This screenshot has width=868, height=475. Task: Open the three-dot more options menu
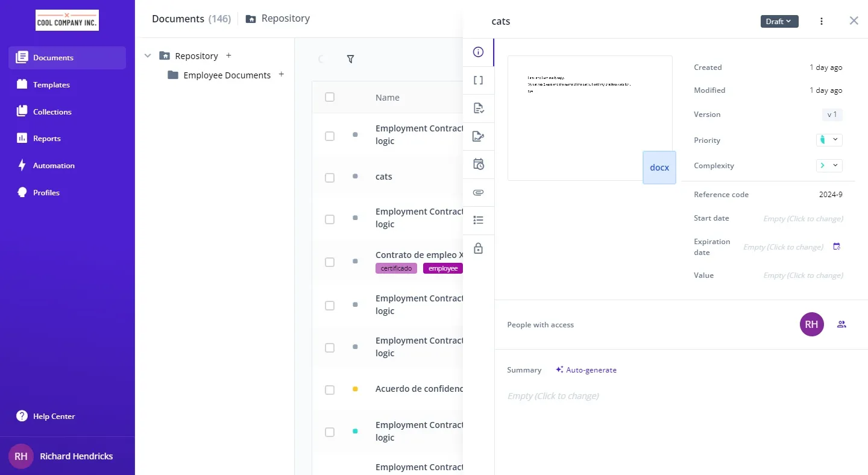pos(821,22)
